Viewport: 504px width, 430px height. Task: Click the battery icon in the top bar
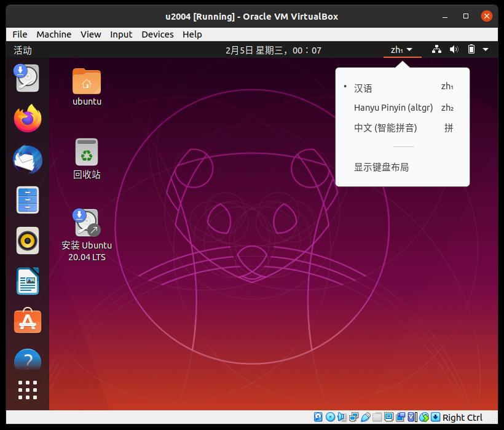point(471,50)
